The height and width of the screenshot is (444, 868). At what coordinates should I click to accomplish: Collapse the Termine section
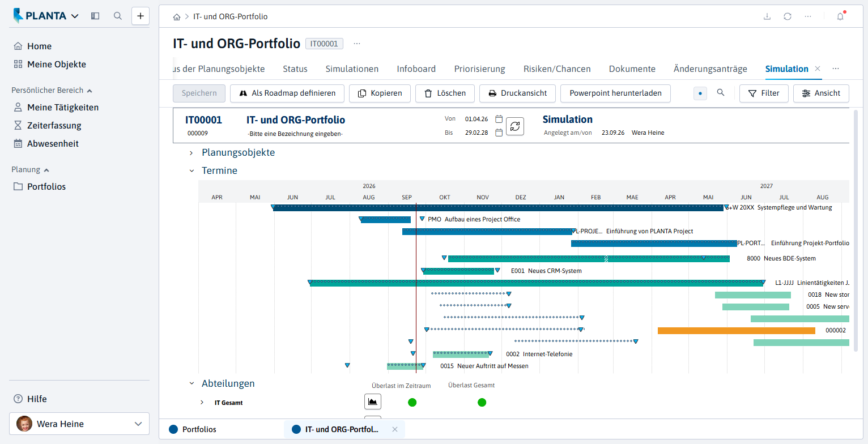pyautogui.click(x=192, y=170)
